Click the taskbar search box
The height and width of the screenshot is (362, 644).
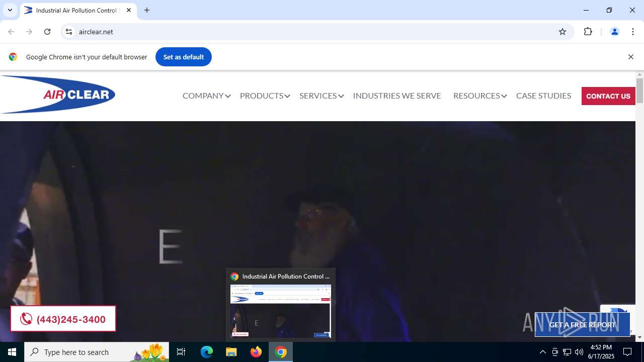click(x=97, y=352)
